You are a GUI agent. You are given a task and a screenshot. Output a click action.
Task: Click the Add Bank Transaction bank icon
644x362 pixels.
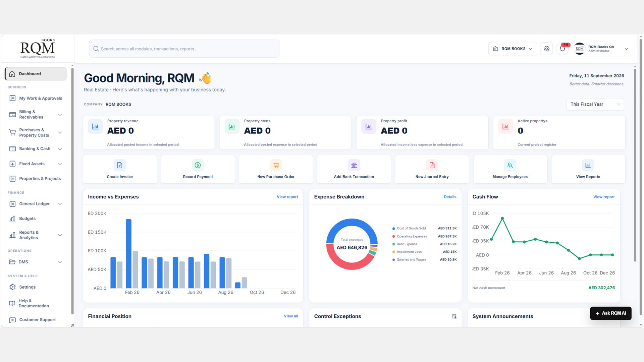pos(354,165)
